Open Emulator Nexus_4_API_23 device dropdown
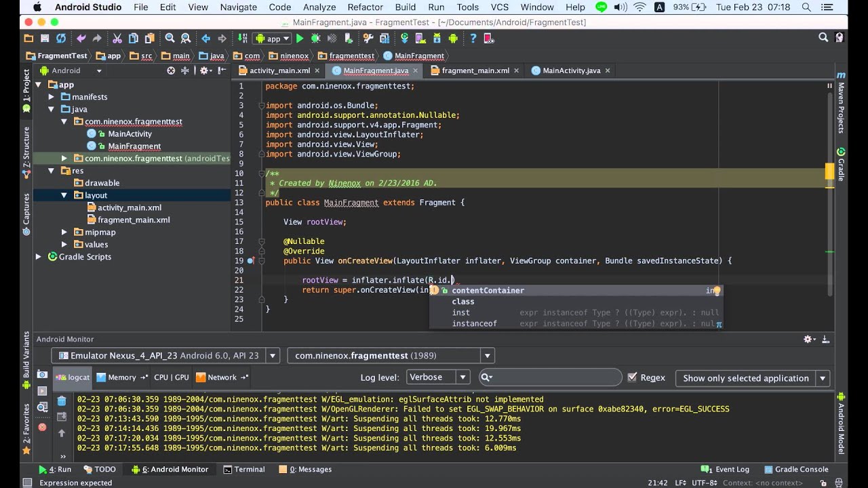The height and width of the screenshot is (488, 868). point(165,355)
